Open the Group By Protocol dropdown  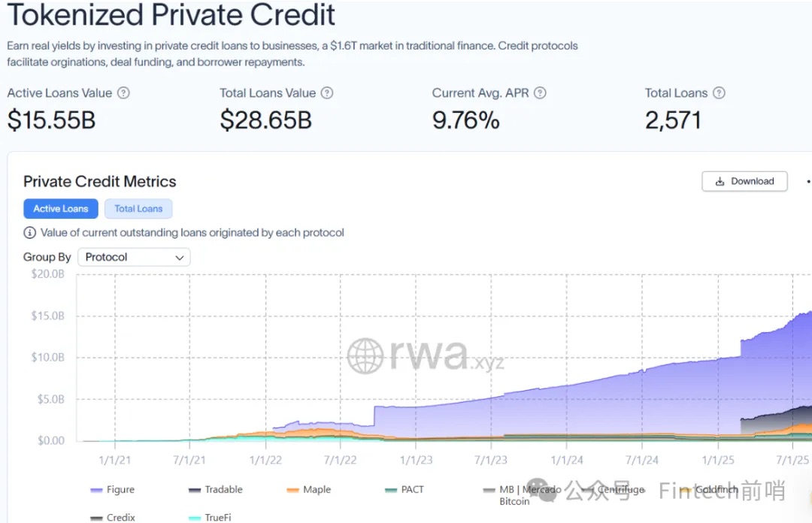click(134, 257)
